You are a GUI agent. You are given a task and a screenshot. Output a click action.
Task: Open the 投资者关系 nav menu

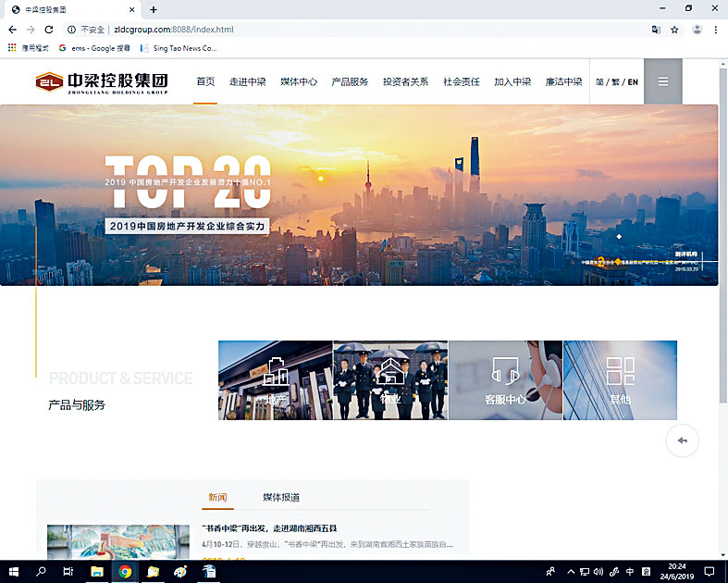click(405, 81)
